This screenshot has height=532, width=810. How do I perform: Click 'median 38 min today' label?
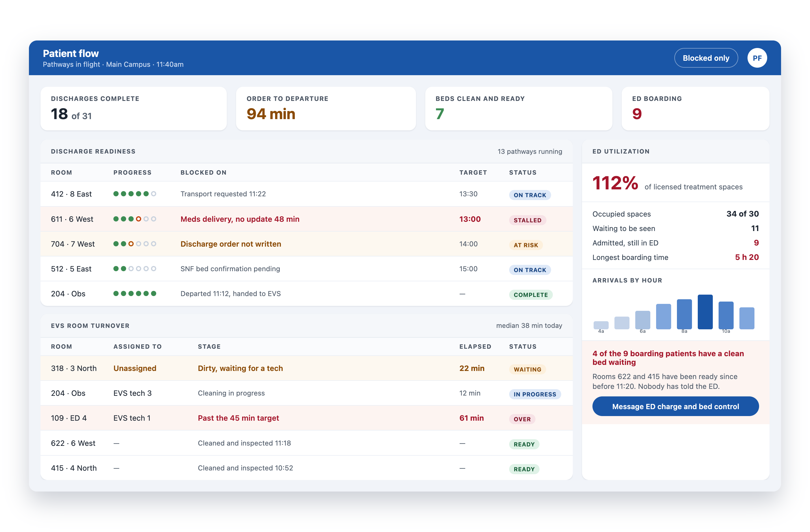529,326
